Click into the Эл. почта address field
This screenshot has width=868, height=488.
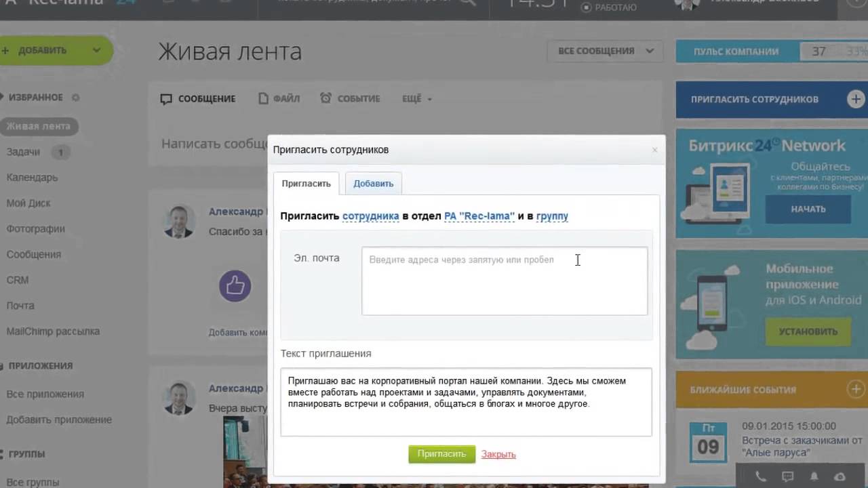tap(505, 281)
